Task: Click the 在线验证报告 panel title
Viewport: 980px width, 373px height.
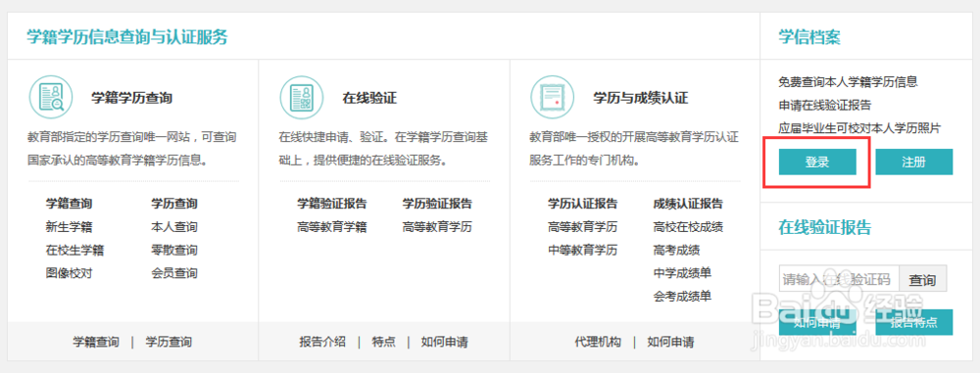Action: pyautogui.click(x=824, y=227)
